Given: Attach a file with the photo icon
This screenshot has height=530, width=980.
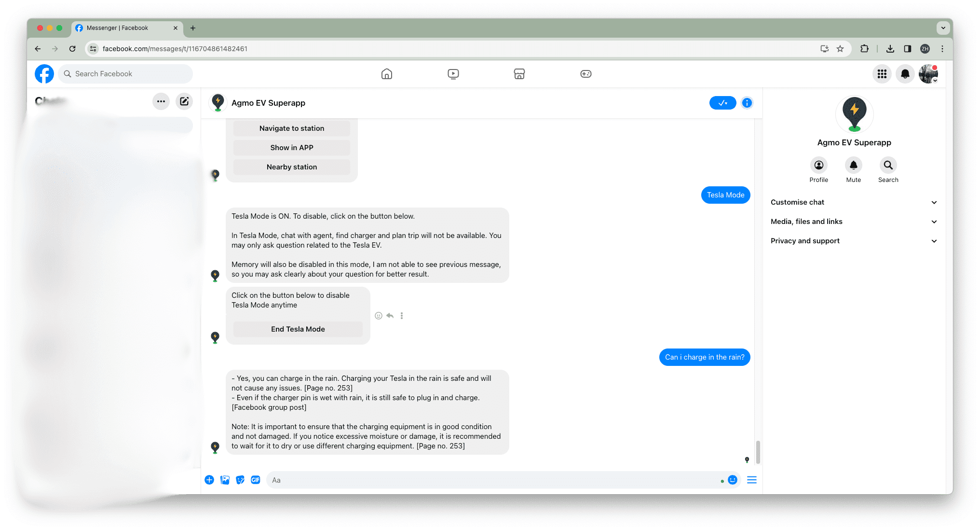Looking at the screenshot, I should pos(225,480).
